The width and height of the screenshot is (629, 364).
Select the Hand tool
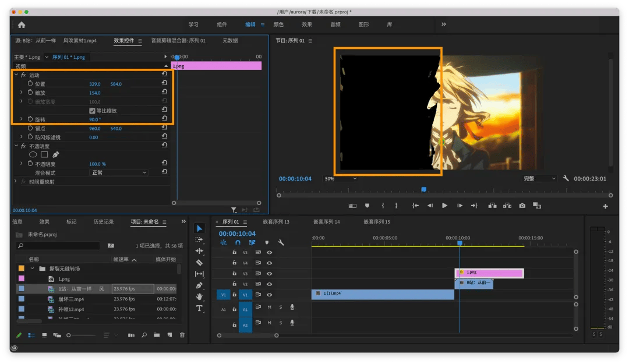[199, 296]
